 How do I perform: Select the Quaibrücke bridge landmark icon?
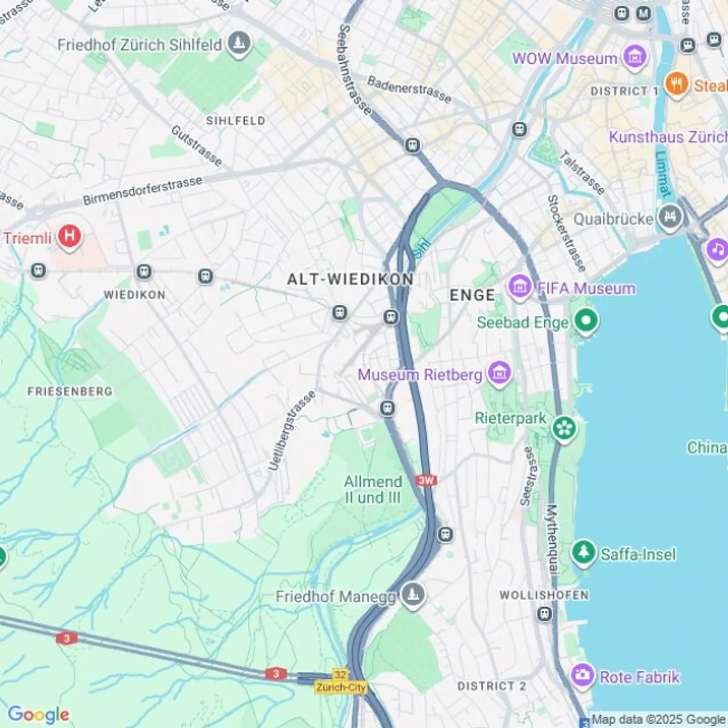(x=670, y=218)
